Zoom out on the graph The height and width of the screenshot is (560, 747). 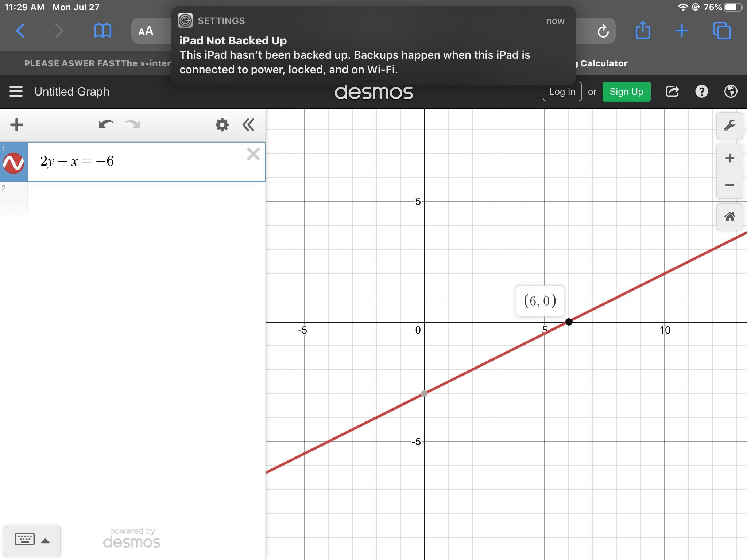pos(729,185)
